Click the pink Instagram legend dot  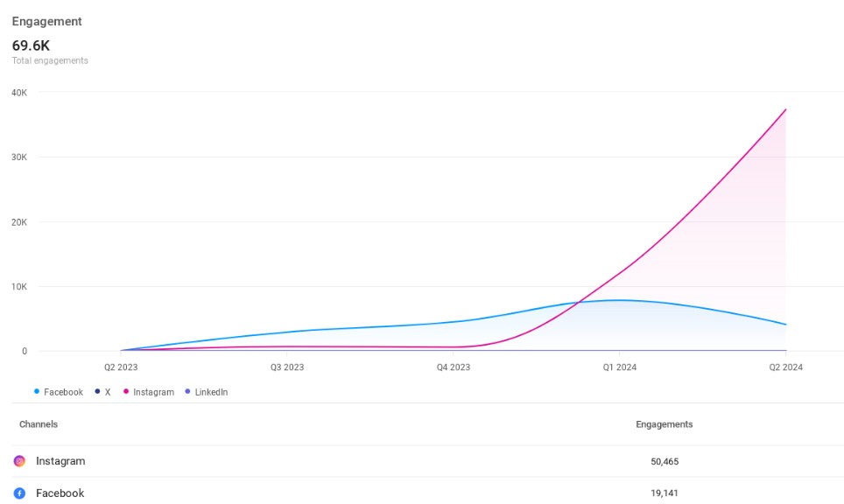pyautogui.click(x=126, y=392)
